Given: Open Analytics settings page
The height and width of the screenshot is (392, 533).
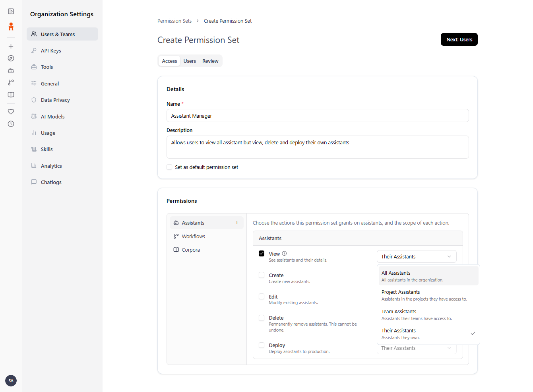Looking at the screenshot, I should [x=62, y=166].
